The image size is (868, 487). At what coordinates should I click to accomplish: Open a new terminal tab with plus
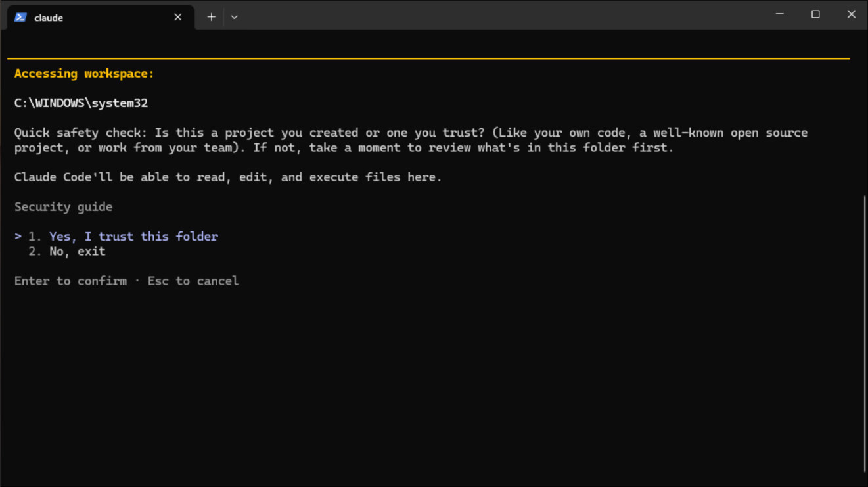pos(211,17)
